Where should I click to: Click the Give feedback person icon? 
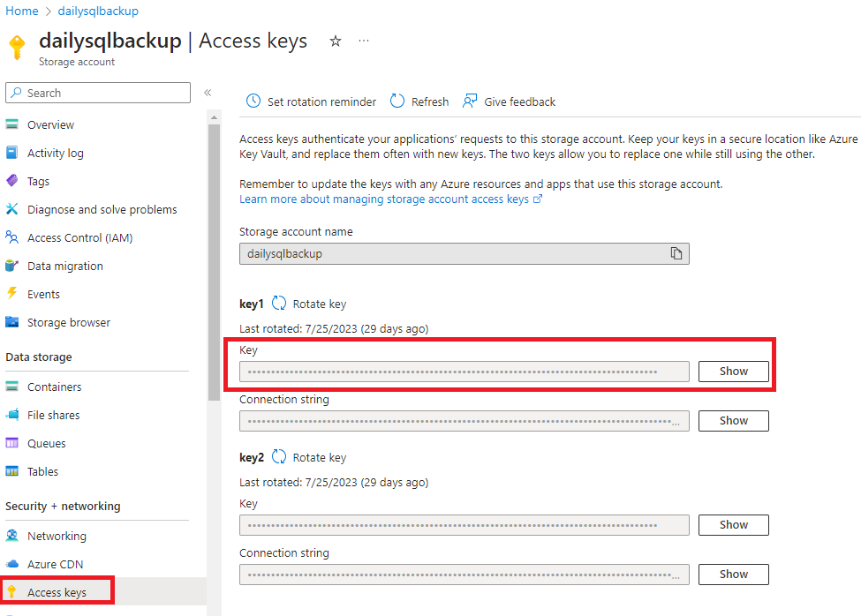[x=470, y=101]
